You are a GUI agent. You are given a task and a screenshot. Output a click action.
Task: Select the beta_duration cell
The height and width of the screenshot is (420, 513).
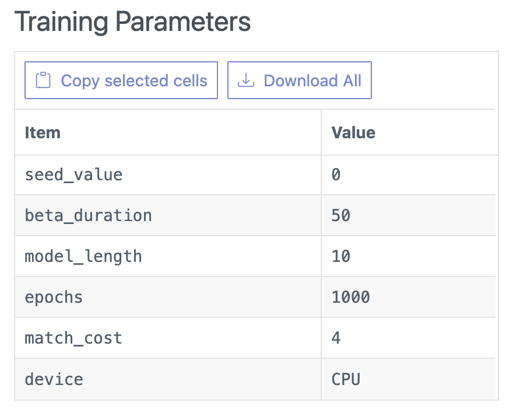click(x=168, y=215)
